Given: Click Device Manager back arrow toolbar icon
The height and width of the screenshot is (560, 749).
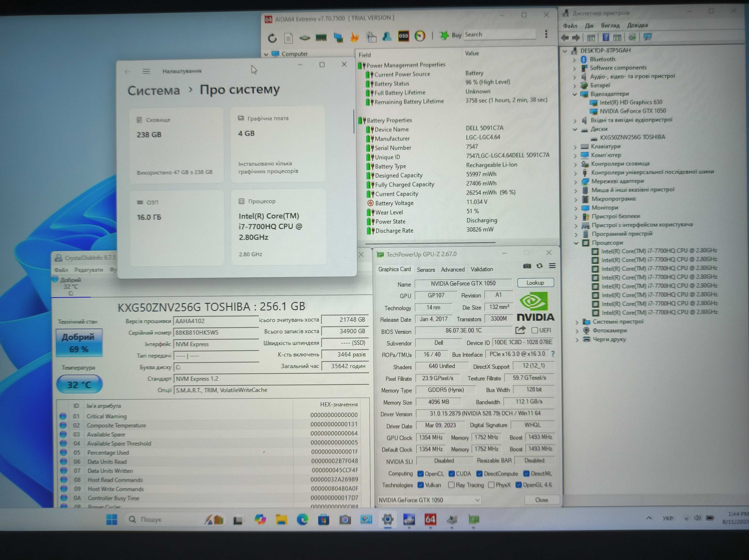Looking at the screenshot, I should tap(565, 38).
